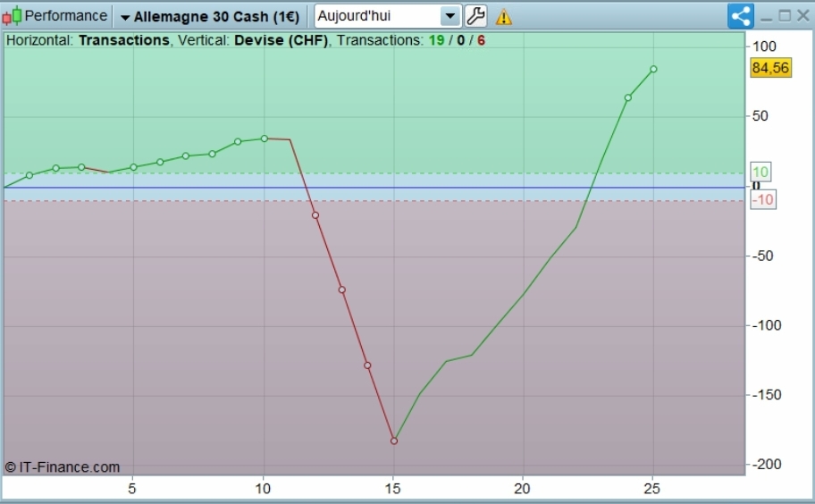Click the -200 value on vertical axis
815x504 pixels.
point(767,465)
